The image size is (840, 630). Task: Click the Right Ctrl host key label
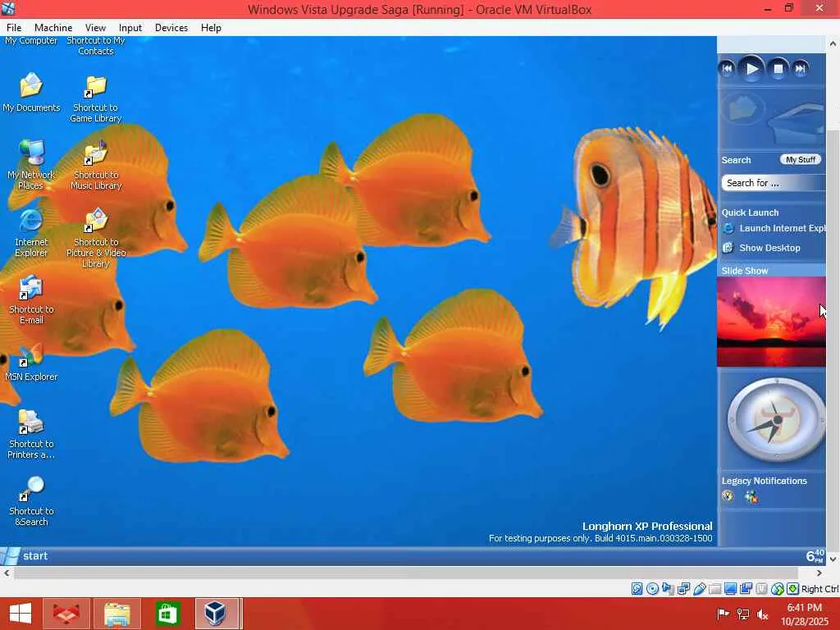point(820,589)
